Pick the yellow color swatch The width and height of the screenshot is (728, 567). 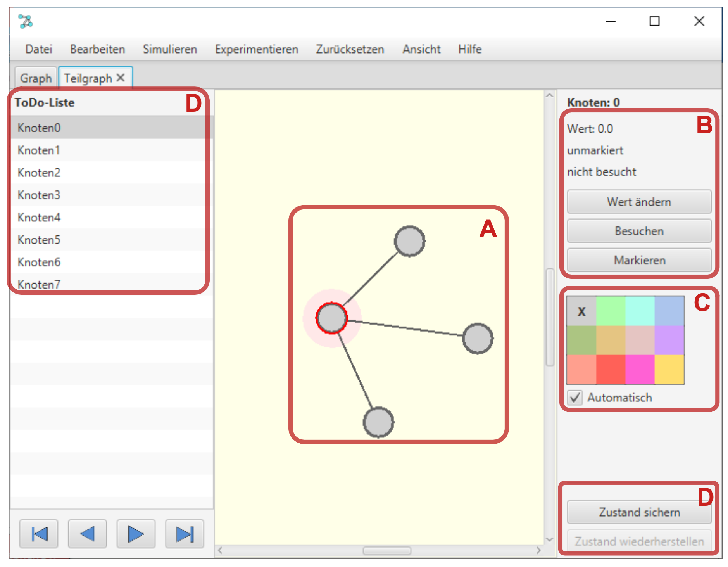click(669, 370)
